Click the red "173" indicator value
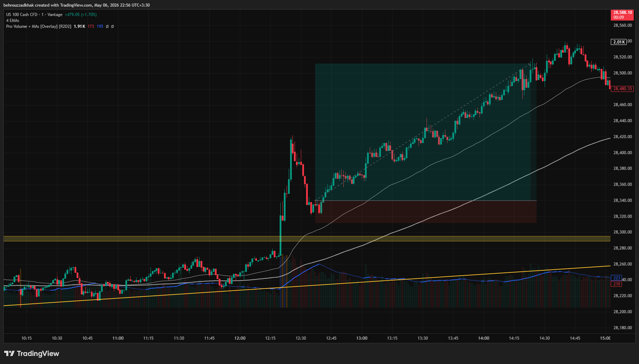Screen dimensions: 639x364 [91, 26]
